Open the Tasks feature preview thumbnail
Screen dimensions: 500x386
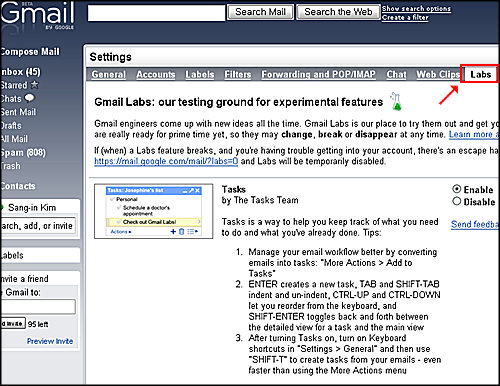click(154, 211)
